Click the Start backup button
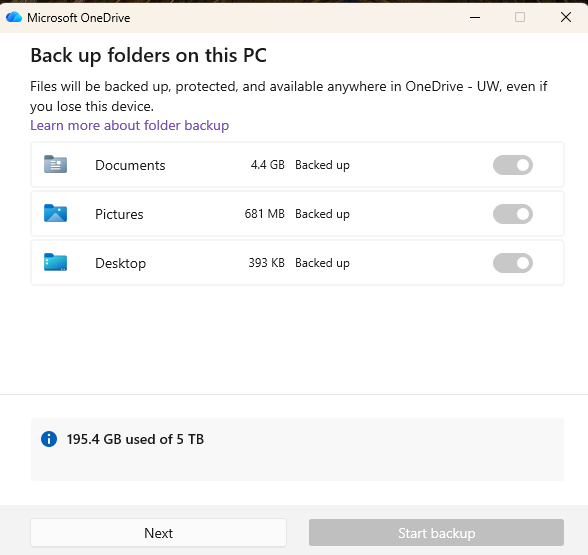 click(x=436, y=533)
